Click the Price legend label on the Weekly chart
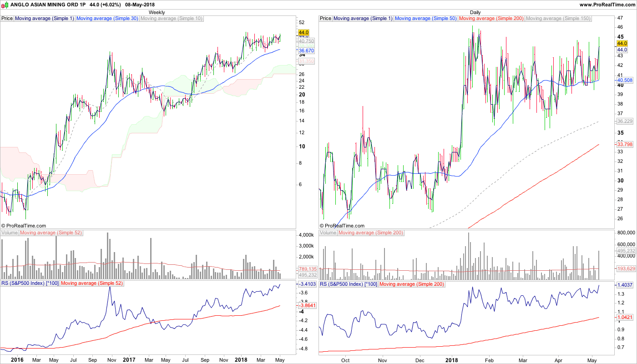637x364 pixels. [7, 19]
